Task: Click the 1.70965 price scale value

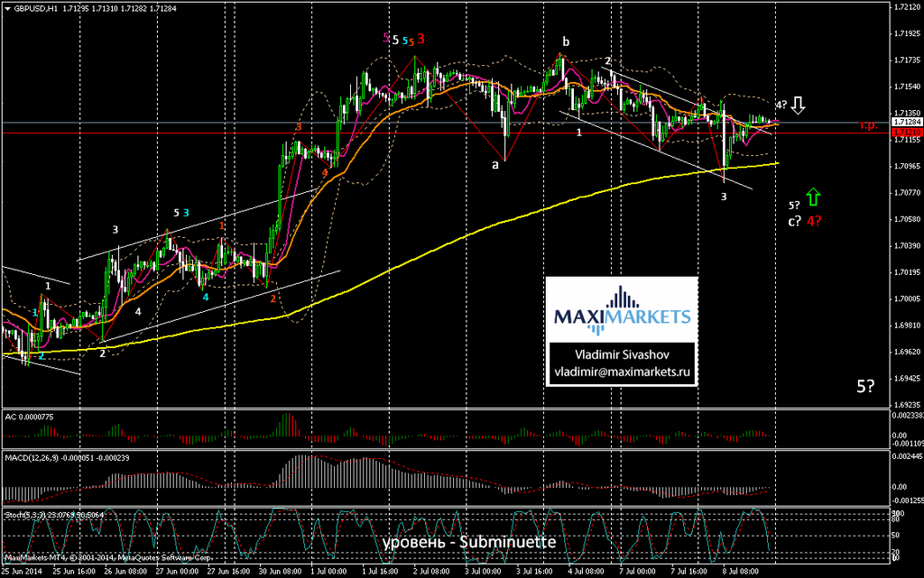Action: tap(908, 166)
